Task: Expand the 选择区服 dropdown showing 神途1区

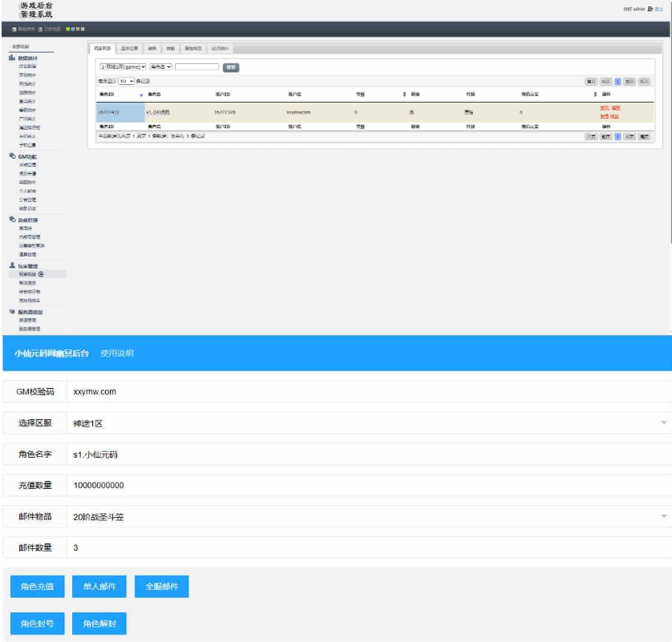Action: [663, 423]
